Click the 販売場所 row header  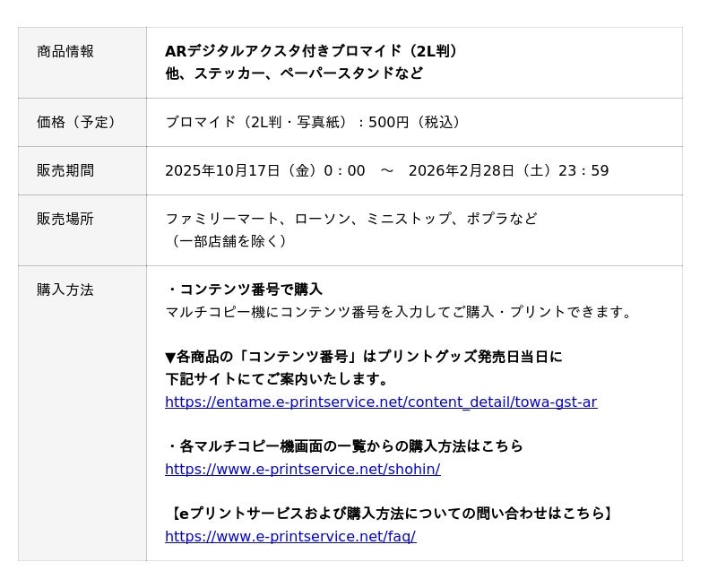tap(65, 219)
